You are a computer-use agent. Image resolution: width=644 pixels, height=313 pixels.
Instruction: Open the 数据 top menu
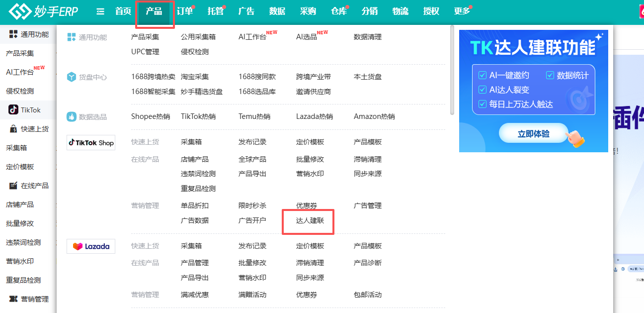click(x=277, y=11)
